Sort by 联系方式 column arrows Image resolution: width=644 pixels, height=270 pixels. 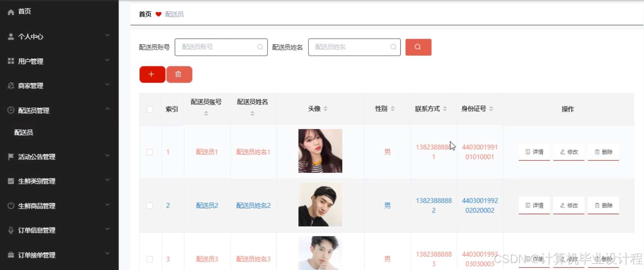(x=445, y=109)
